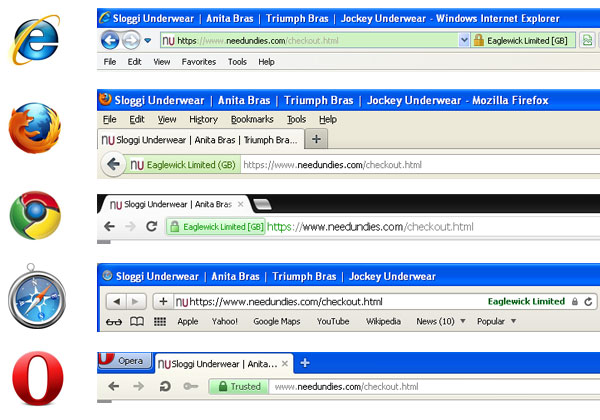Click the YouTube bookmark in Safari
The image size is (600, 420).
click(x=333, y=321)
